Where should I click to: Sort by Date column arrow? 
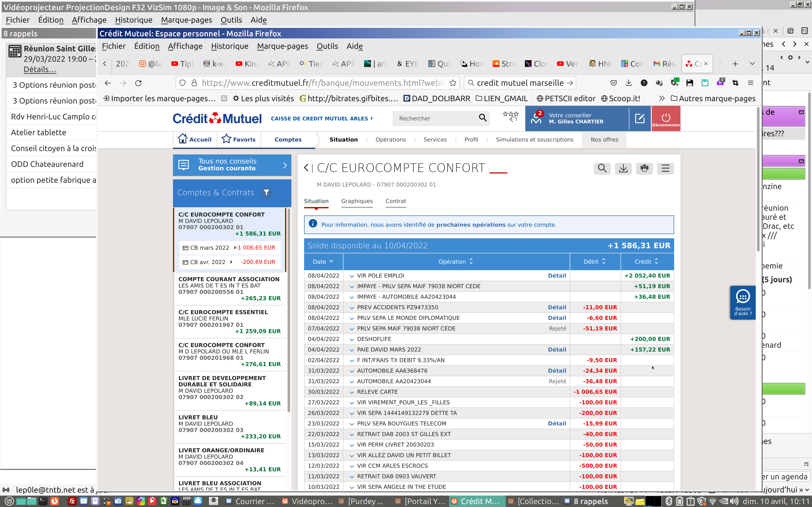coord(331,262)
